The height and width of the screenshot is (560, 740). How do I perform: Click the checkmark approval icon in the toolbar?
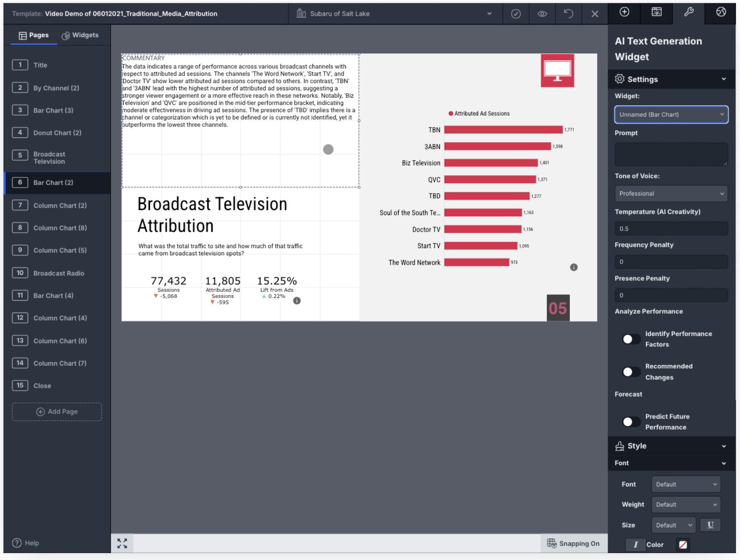(x=516, y=13)
